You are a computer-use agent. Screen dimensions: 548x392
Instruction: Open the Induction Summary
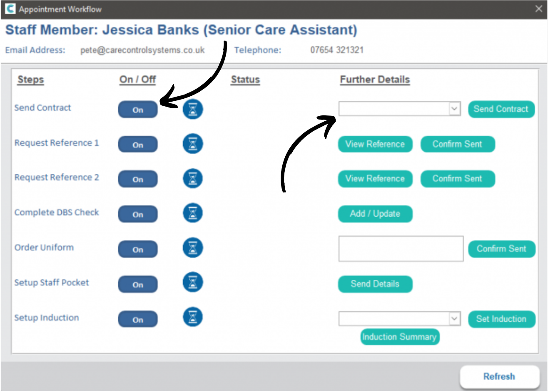point(400,337)
